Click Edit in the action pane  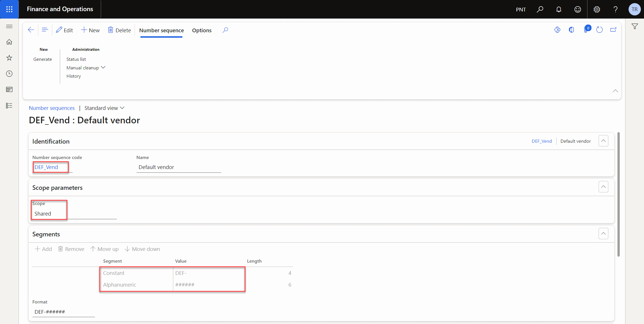[x=65, y=30]
